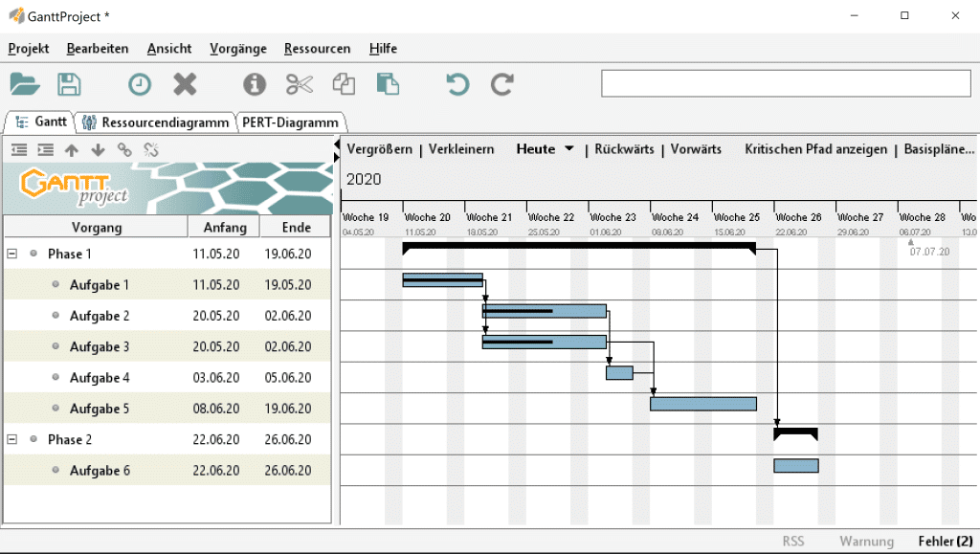Cut using the scissors icon
980x554 pixels.
tap(300, 84)
